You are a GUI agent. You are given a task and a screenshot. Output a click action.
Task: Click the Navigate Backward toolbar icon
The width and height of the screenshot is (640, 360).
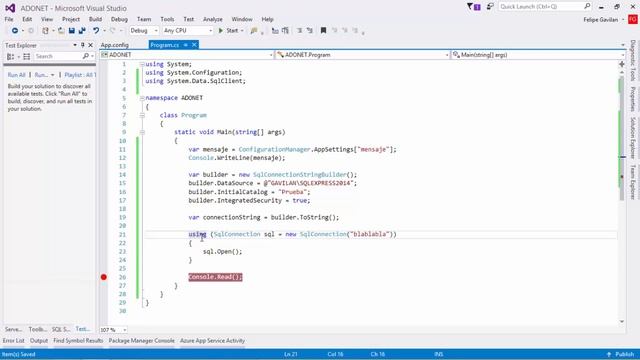[15, 31]
